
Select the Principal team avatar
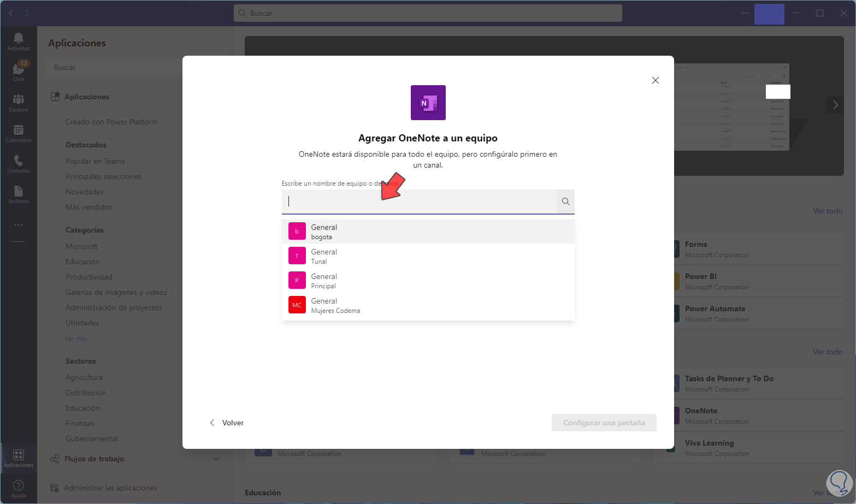(x=297, y=281)
